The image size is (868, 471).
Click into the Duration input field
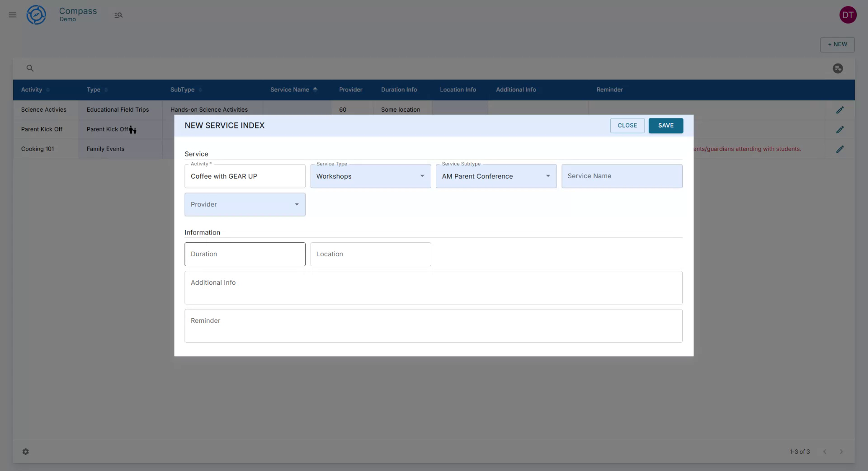(x=245, y=254)
